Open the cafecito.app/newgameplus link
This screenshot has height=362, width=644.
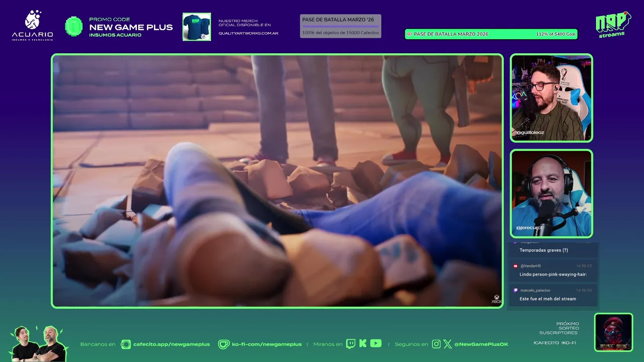pyautogui.click(x=172, y=344)
